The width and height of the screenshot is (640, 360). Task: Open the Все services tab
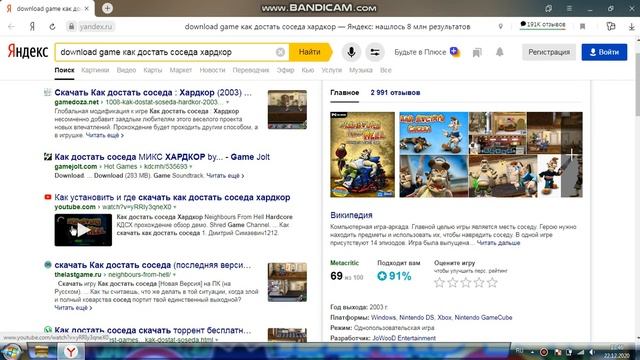386,70
